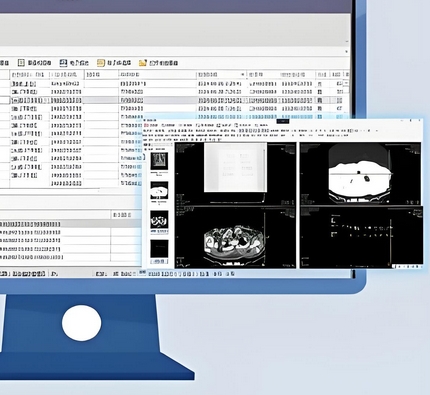Click the white circular button on the monitor stand

82,323
